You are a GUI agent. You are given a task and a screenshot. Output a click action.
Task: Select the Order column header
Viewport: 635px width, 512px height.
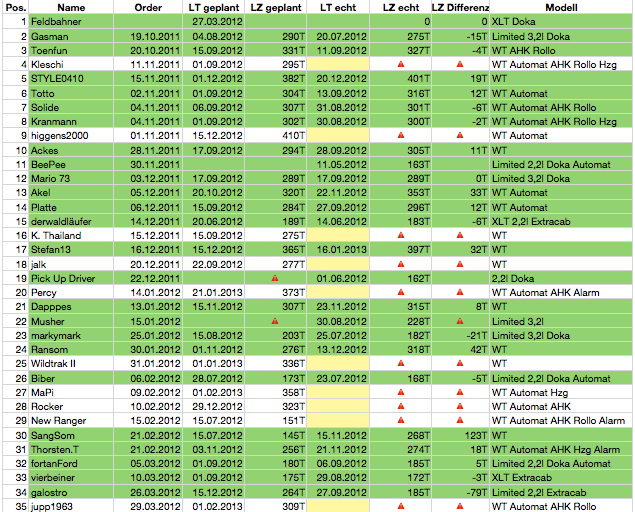point(148,7)
